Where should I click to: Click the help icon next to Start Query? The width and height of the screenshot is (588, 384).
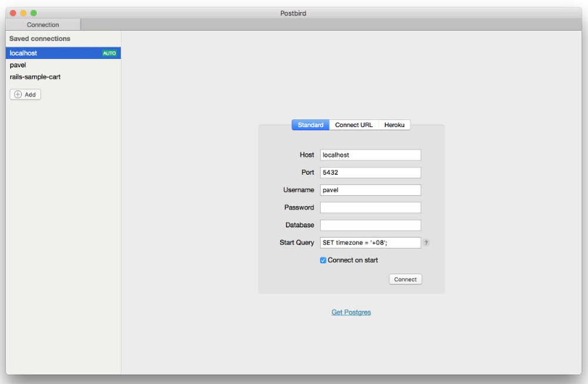point(426,242)
